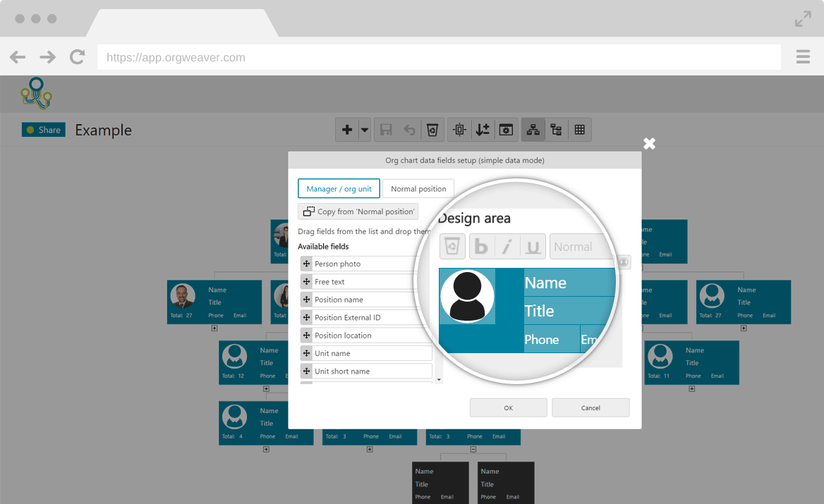Image resolution: width=824 pixels, height=504 pixels.
Task: Click the Normal style text field
Action: pyautogui.click(x=581, y=246)
